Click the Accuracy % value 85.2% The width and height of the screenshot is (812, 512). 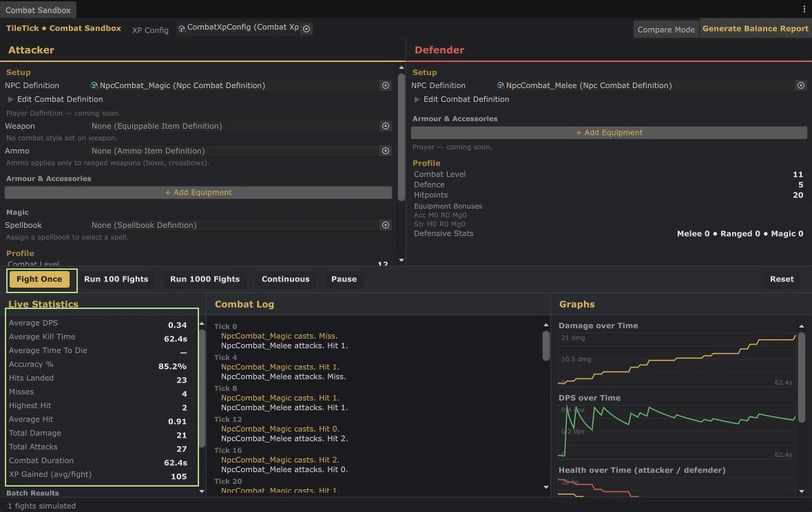(x=172, y=367)
